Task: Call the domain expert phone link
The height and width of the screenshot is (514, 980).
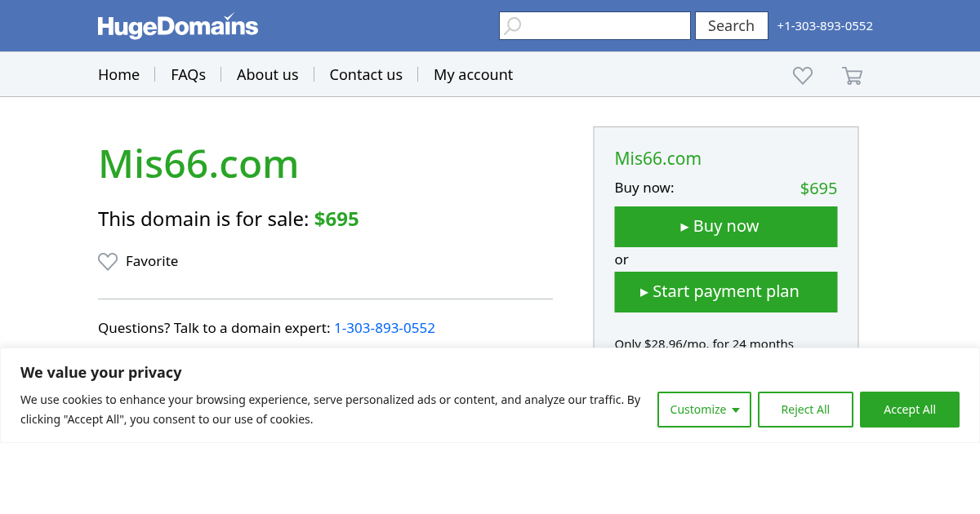Action: point(385,328)
